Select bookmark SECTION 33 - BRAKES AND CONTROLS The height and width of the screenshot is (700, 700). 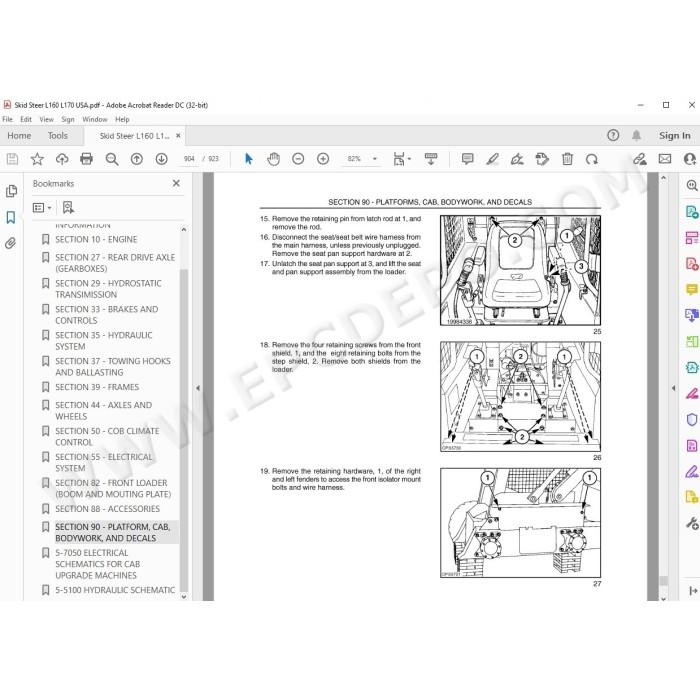[107, 315]
